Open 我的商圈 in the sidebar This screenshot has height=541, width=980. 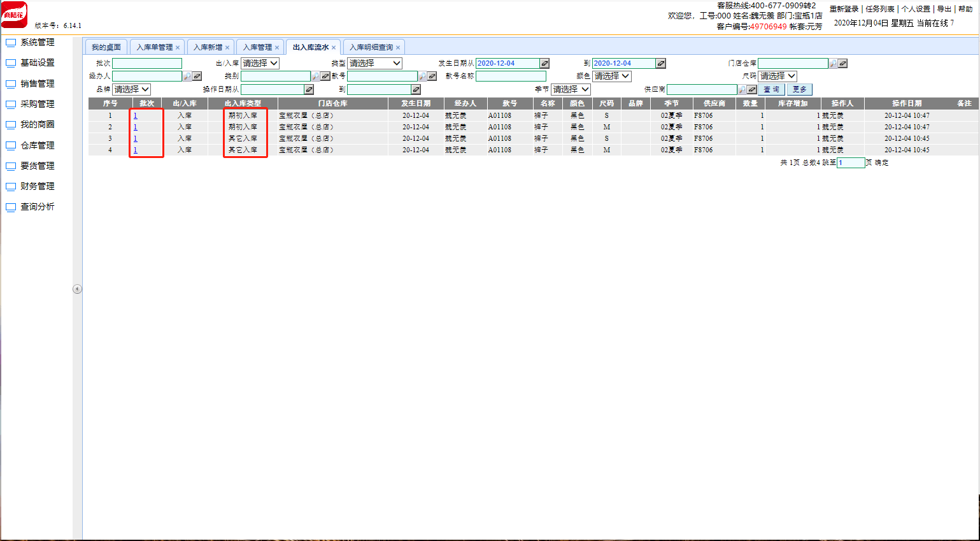tap(38, 125)
